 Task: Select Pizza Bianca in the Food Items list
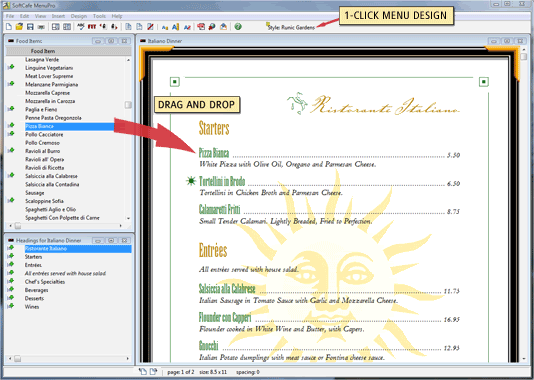[69, 126]
